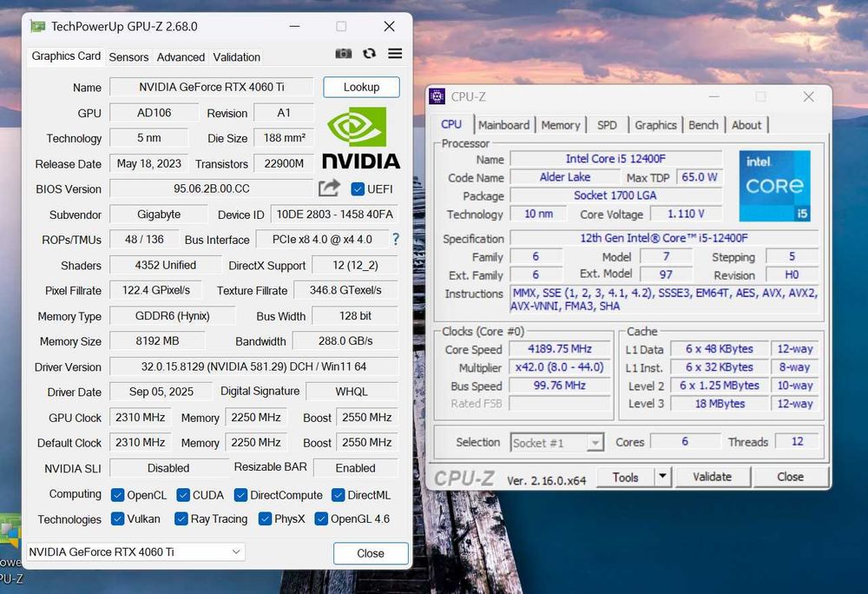The height and width of the screenshot is (594, 868).
Task: Click the Max TDP value 65.0 W
Action: [699, 177]
